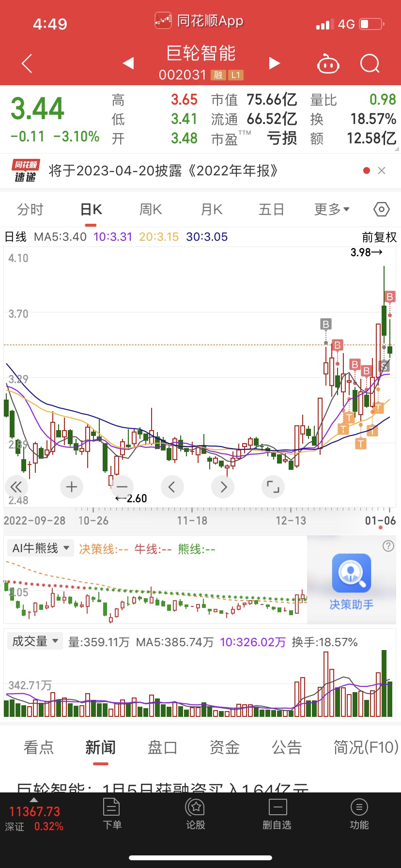The height and width of the screenshot is (868, 401).
Task: Open 看点 tab
Action: pos(39,747)
